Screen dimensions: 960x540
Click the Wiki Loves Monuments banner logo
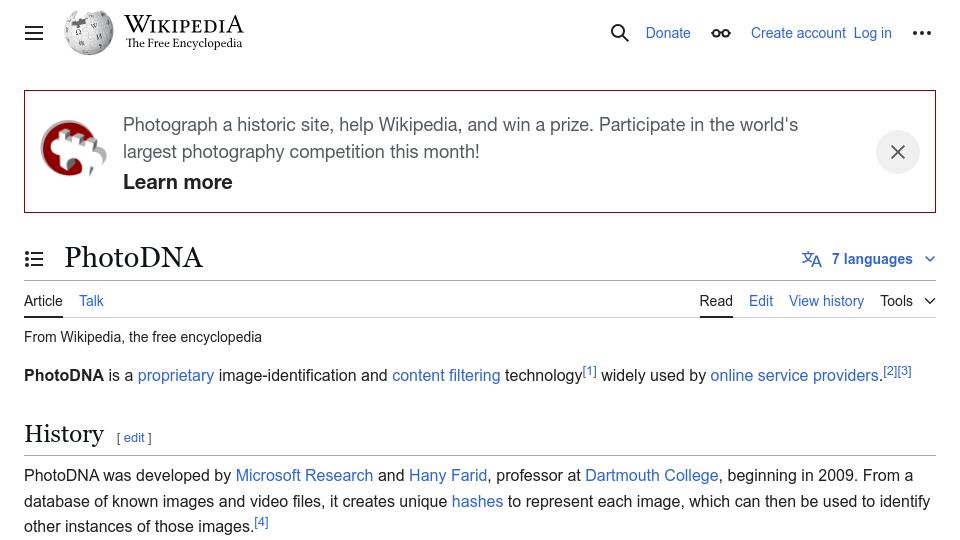pyautogui.click(x=73, y=148)
